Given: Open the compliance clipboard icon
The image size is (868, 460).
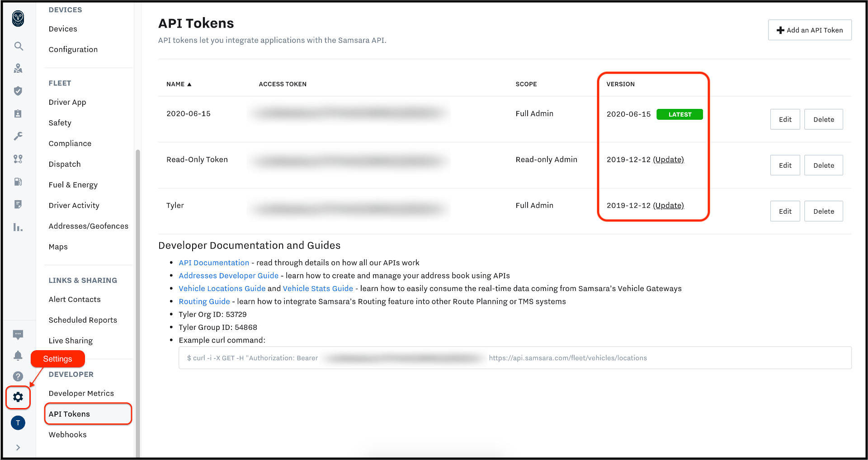Looking at the screenshot, I should click(x=18, y=113).
